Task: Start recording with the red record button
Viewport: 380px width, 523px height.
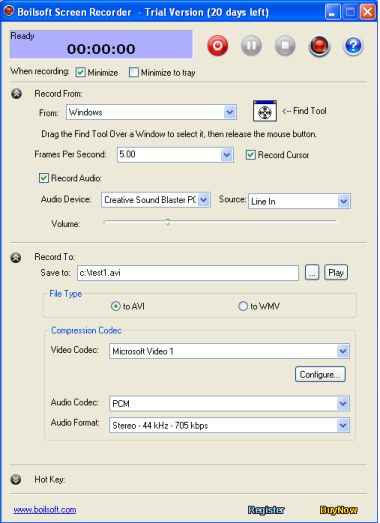Action: [x=218, y=45]
